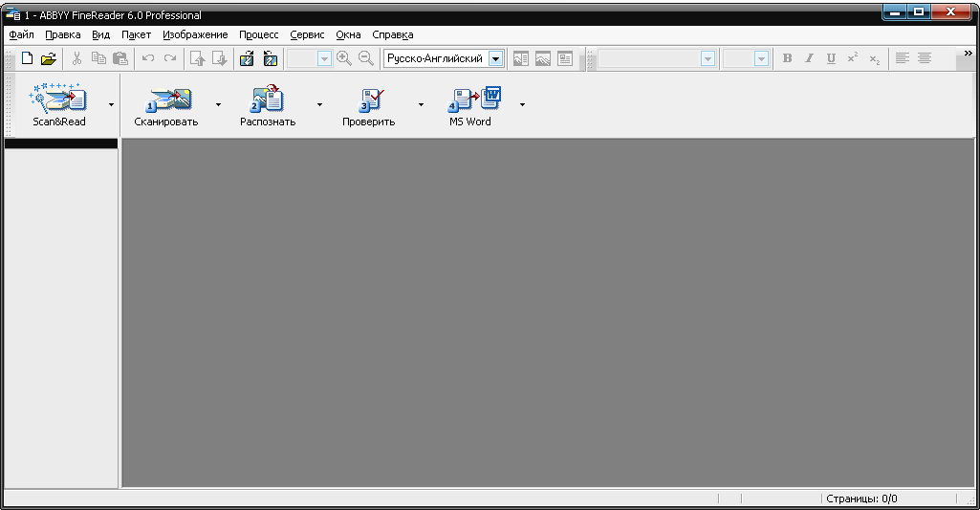Go to next page with down arrow icon

coord(219,58)
